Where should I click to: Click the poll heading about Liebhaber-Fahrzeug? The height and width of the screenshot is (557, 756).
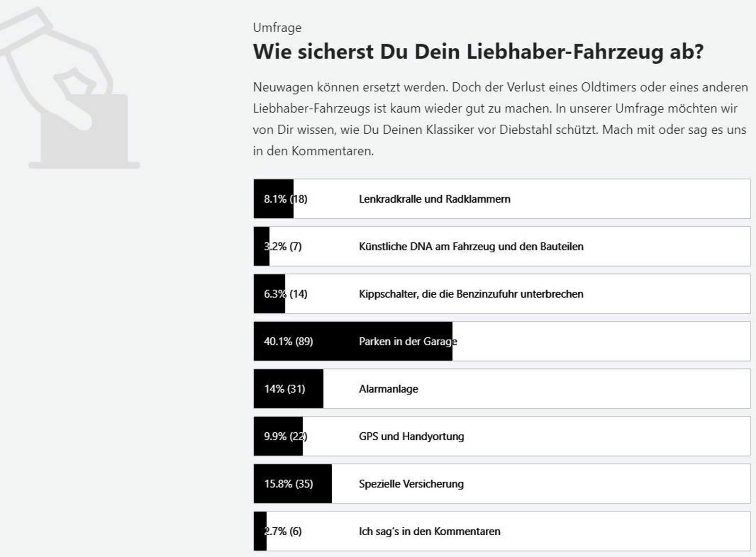click(478, 51)
